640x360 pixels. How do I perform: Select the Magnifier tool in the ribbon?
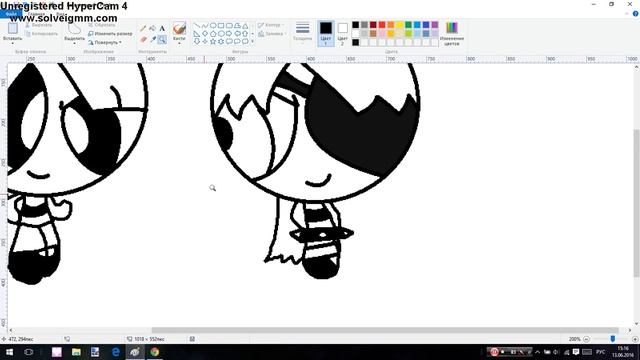[x=162, y=40]
